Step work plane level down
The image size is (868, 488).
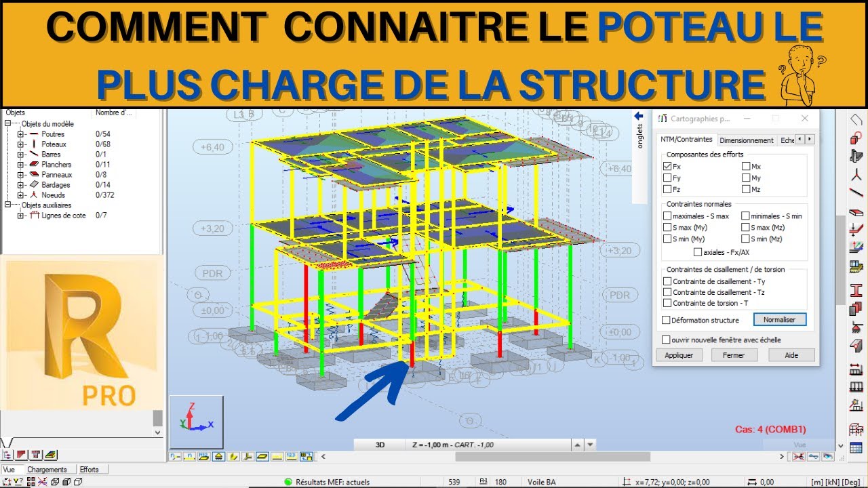[x=590, y=445]
